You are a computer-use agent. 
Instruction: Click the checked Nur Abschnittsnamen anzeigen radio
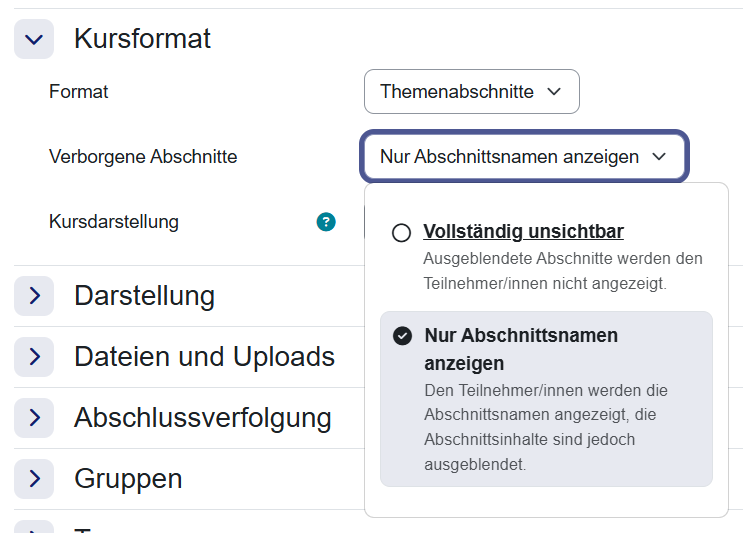tap(402, 336)
